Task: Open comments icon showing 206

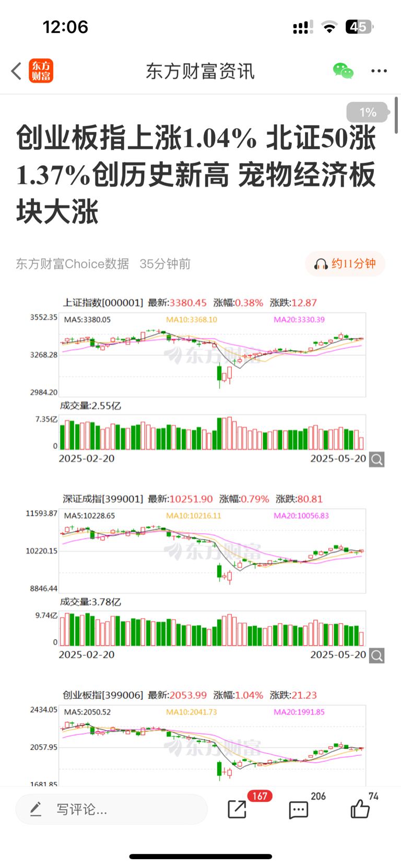Action: coord(299,810)
